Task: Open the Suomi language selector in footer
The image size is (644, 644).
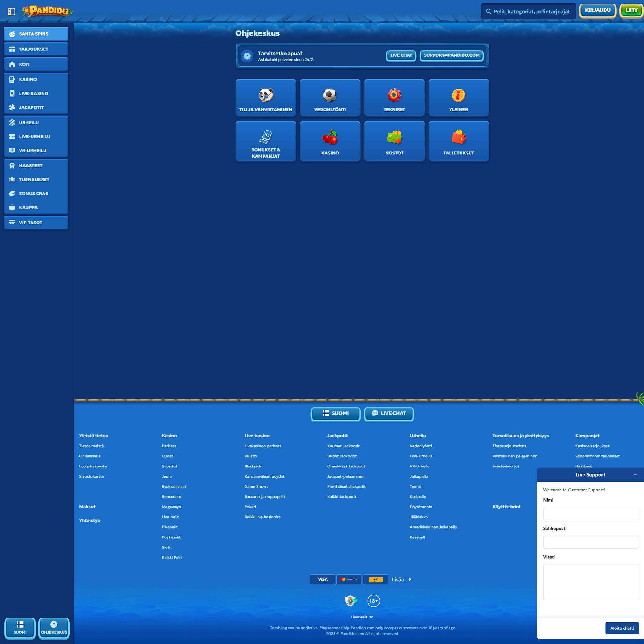Action: (x=335, y=413)
